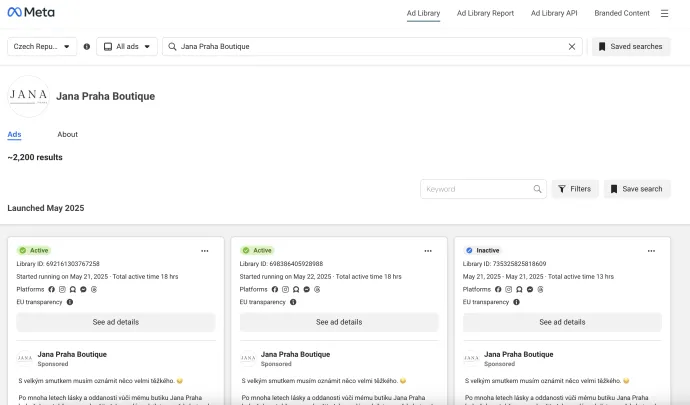Click the magnifier icon in main search
Screen dimensions: 690x405
point(172,47)
